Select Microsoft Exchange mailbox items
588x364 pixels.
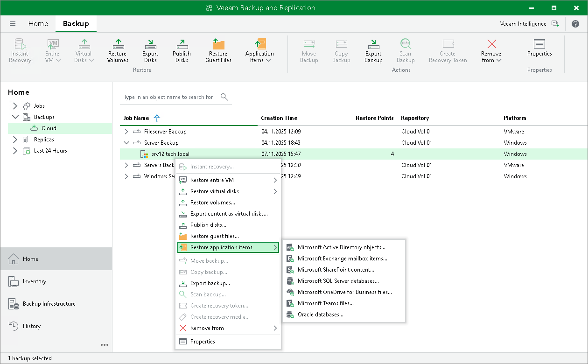[344, 259]
